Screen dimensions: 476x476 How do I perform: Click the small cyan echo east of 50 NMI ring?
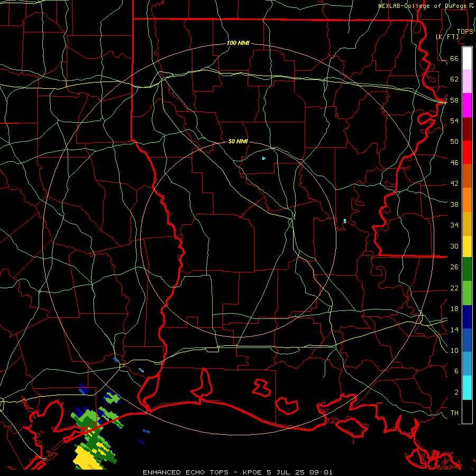345,221
